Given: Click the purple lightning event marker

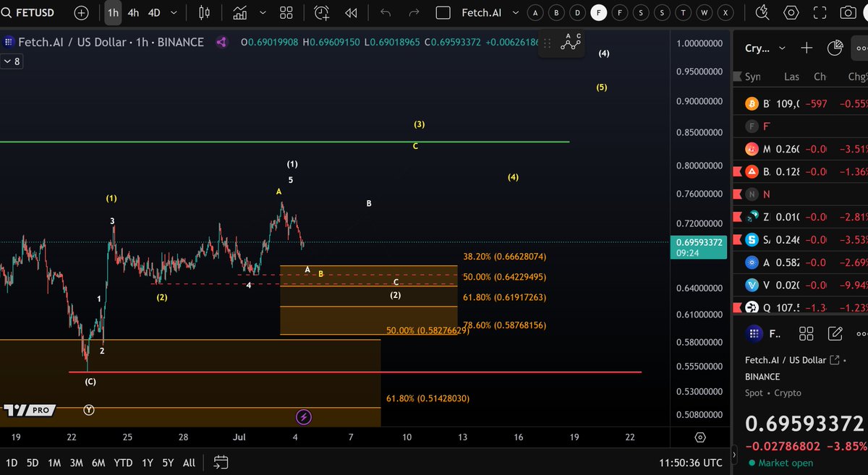Looking at the screenshot, I should pyautogui.click(x=304, y=416).
